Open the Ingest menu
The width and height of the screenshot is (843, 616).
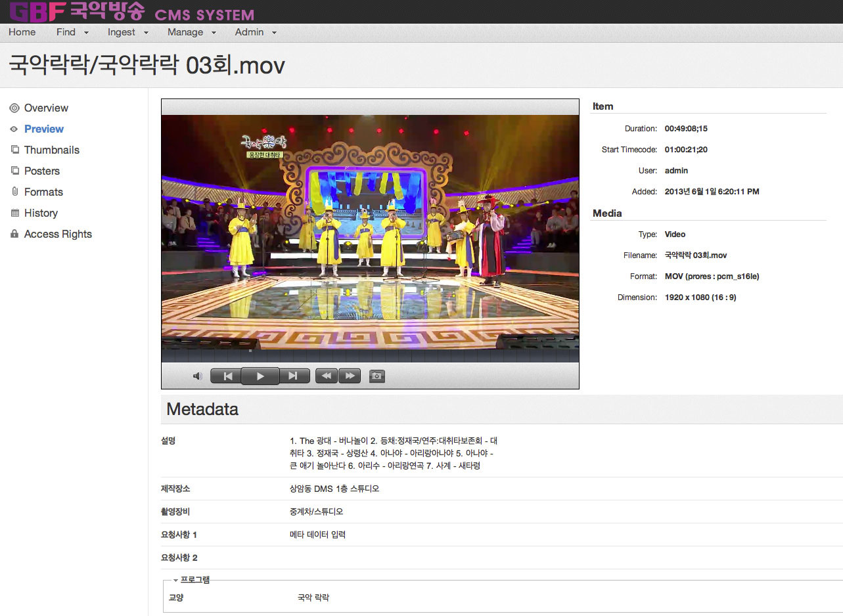point(122,32)
